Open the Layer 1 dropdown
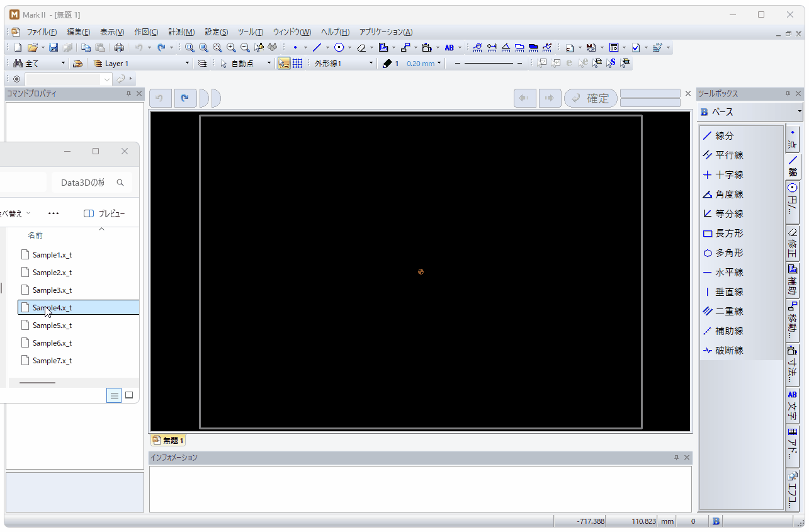 [187, 64]
